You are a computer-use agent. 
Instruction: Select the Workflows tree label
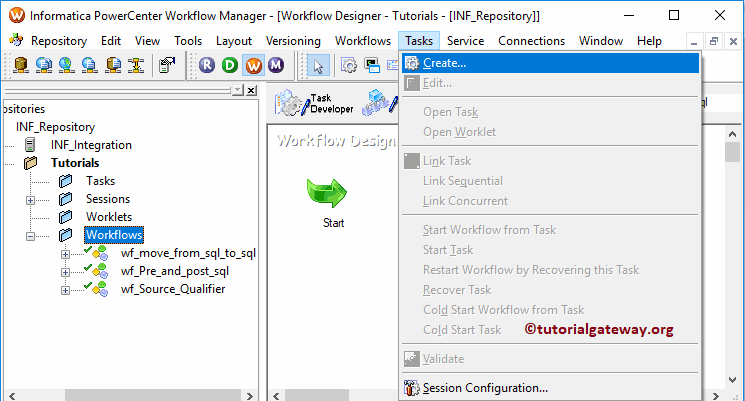114,235
